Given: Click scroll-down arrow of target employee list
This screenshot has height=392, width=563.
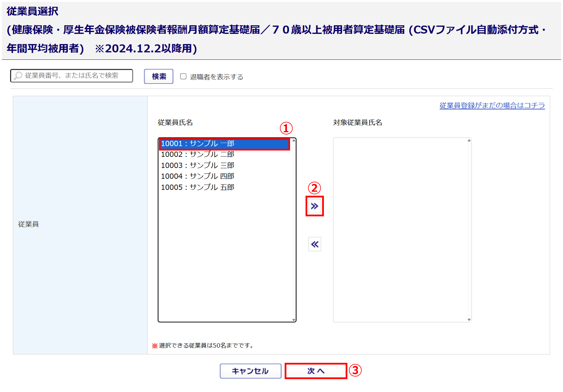Looking at the screenshot, I should point(469,320).
